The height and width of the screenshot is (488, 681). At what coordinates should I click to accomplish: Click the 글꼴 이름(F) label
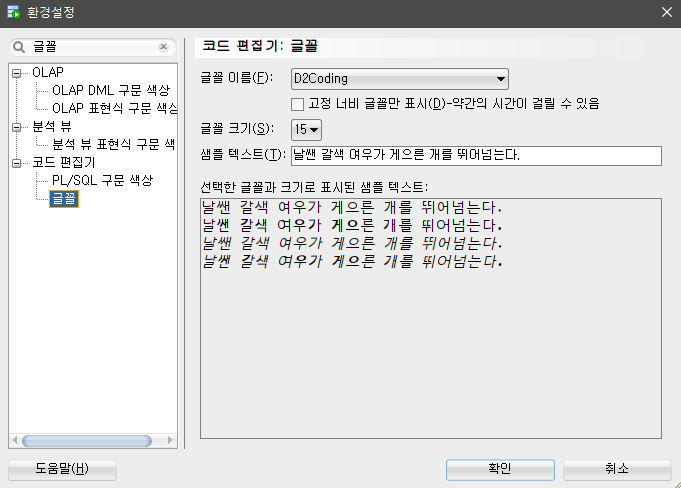[237, 78]
